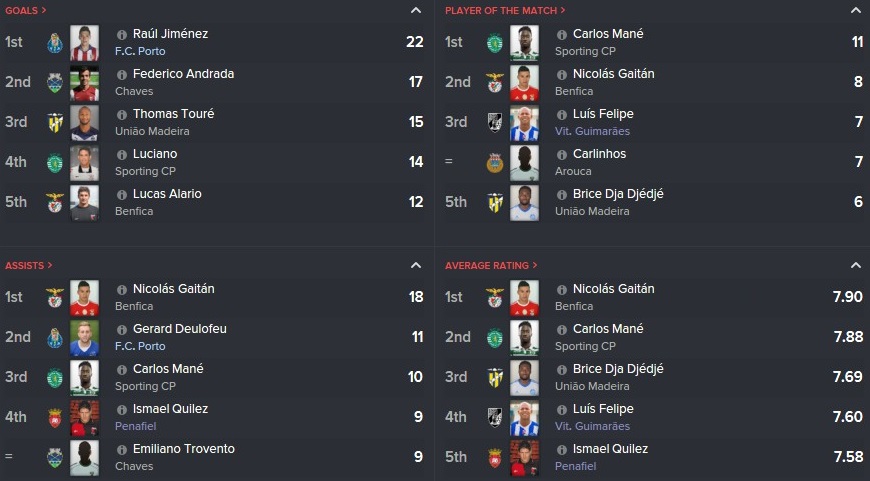Image resolution: width=870 pixels, height=481 pixels.
Task: Click info icon beside Raúl Jiménez
Action: click(122, 34)
